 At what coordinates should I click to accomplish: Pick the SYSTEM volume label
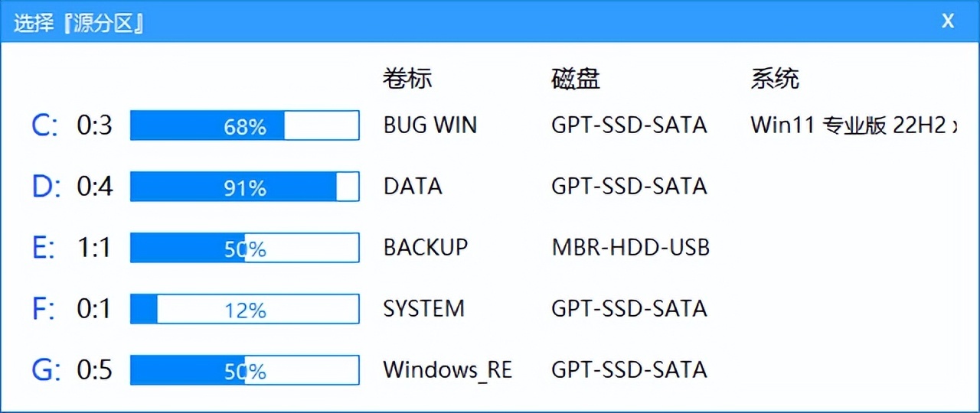[x=423, y=309]
